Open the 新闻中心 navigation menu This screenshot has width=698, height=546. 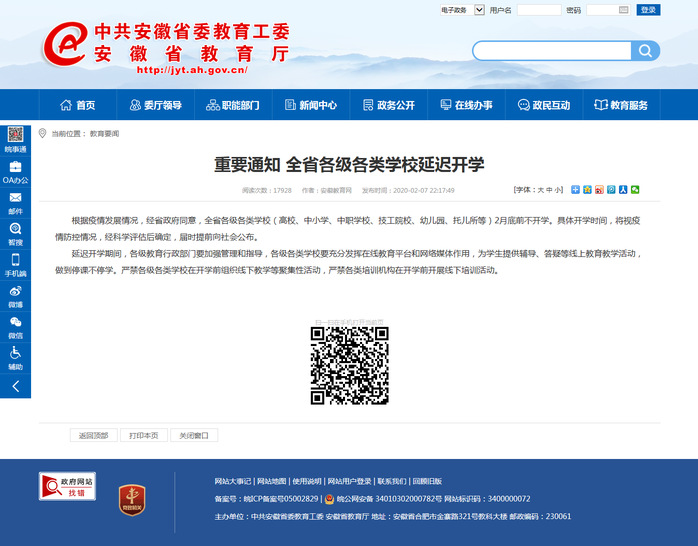[x=311, y=105]
